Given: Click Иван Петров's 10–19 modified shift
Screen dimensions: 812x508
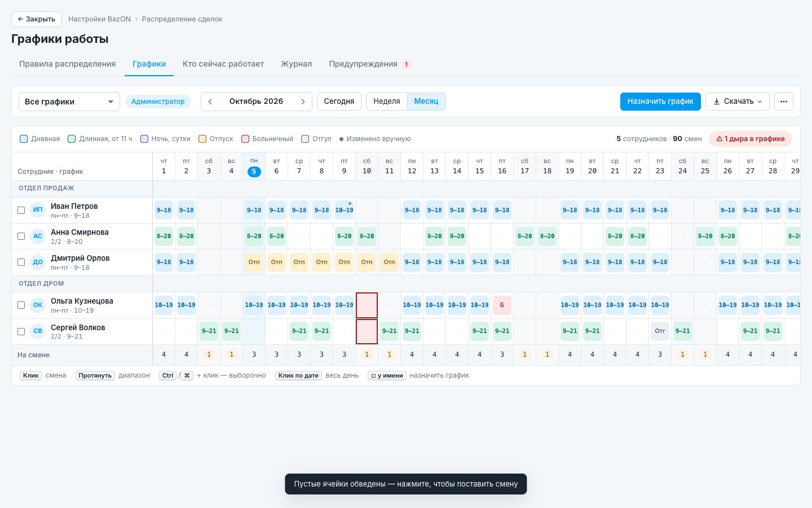Looking at the screenshot, I should point(344,210).
